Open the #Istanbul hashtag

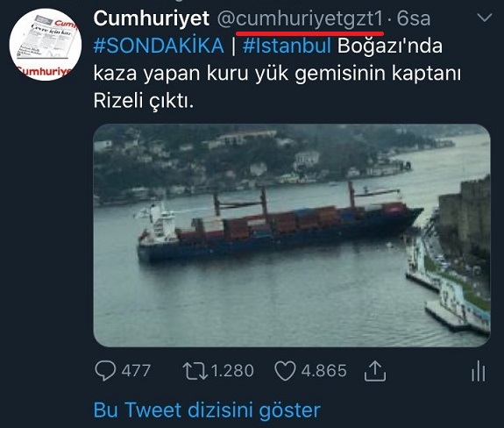[x=287, y=46]
